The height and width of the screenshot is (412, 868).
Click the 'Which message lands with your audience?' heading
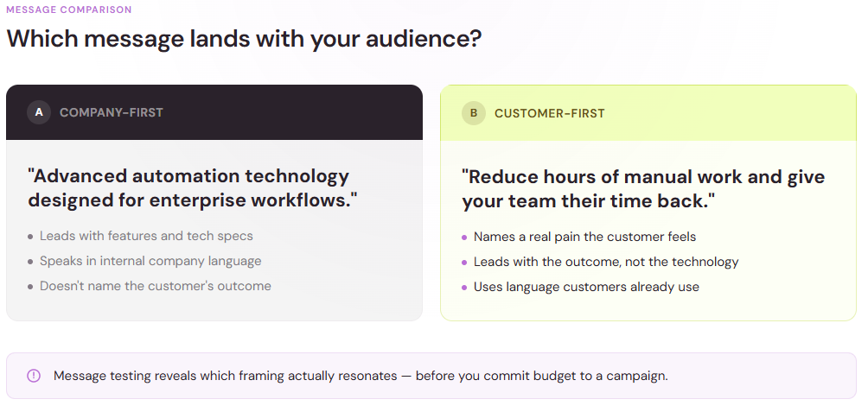(244, 39)
